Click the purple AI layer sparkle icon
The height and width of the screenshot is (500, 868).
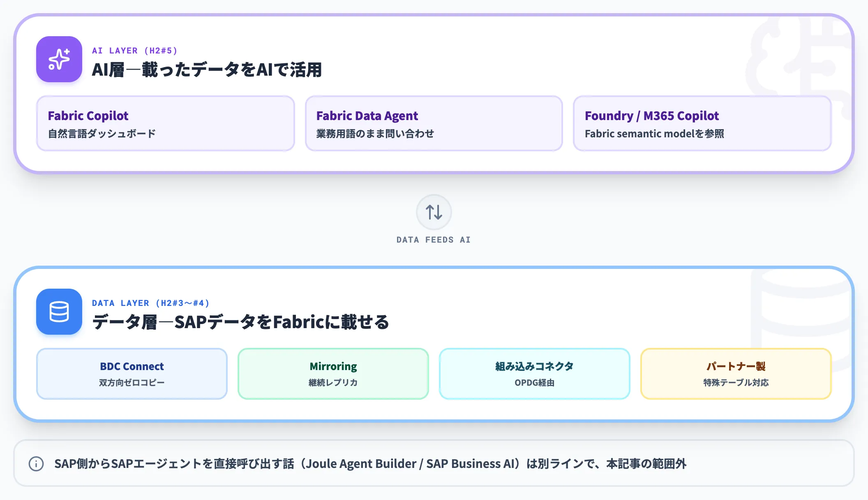[x=59, y=59]
